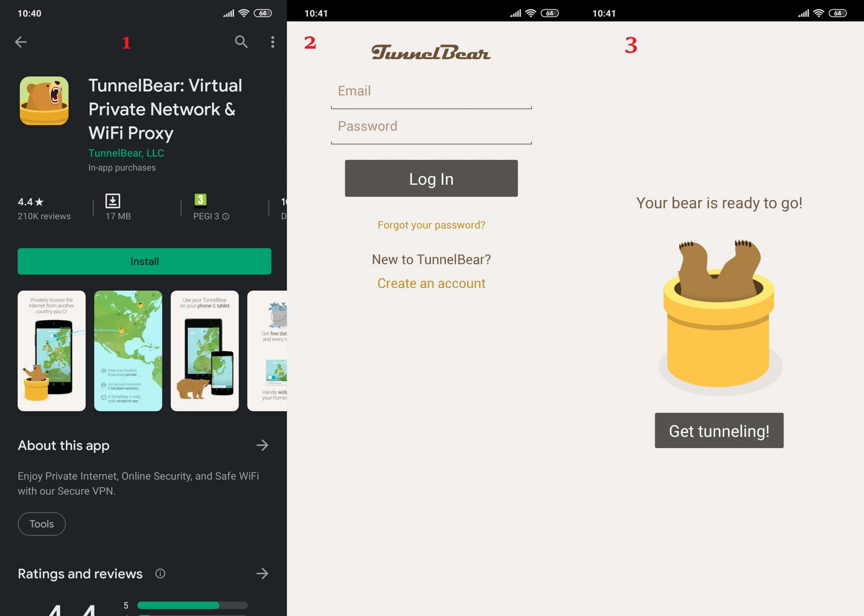Image resolution: width=864 pixels, height=616 pixels.
Task: Click the 'Get tunneling!' button
Action: (x=719, y=430)
